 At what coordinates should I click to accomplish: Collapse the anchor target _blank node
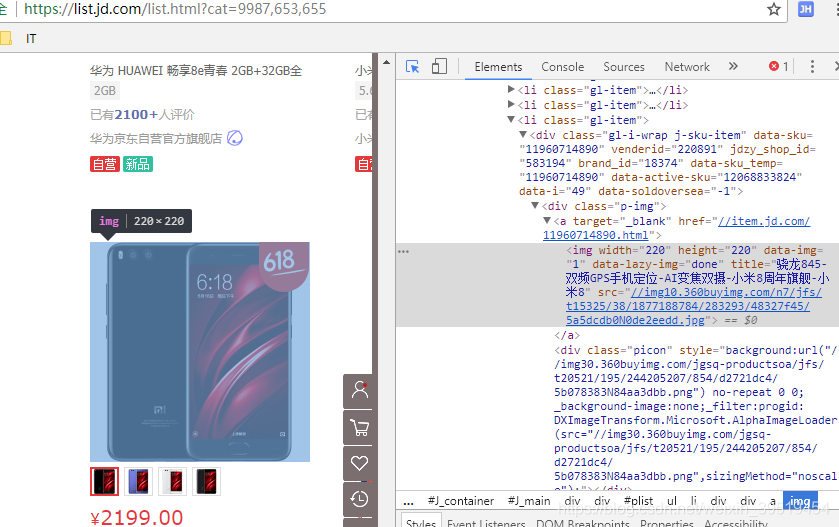click(547, 220)
